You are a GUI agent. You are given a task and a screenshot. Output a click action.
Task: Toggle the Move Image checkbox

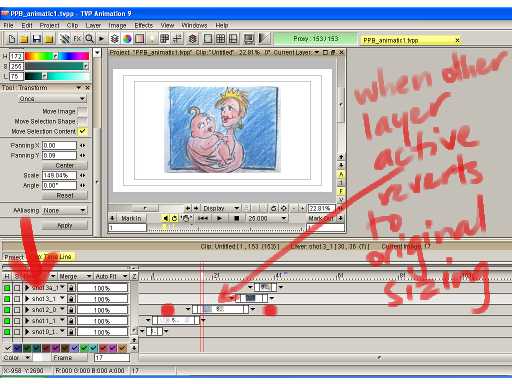pyautogui.click(x=82, y=111)
